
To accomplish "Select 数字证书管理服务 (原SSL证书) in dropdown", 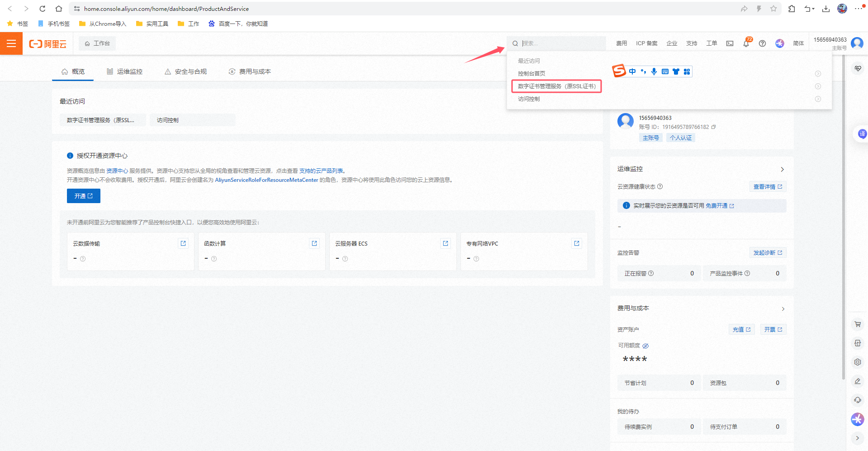I will click(556, 86).
